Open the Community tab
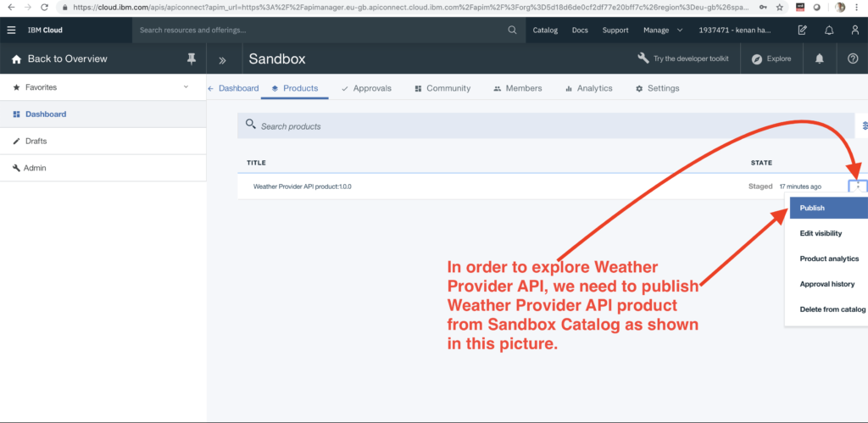The width and height of the screenshot is (868, 423). tap(442, 88)
